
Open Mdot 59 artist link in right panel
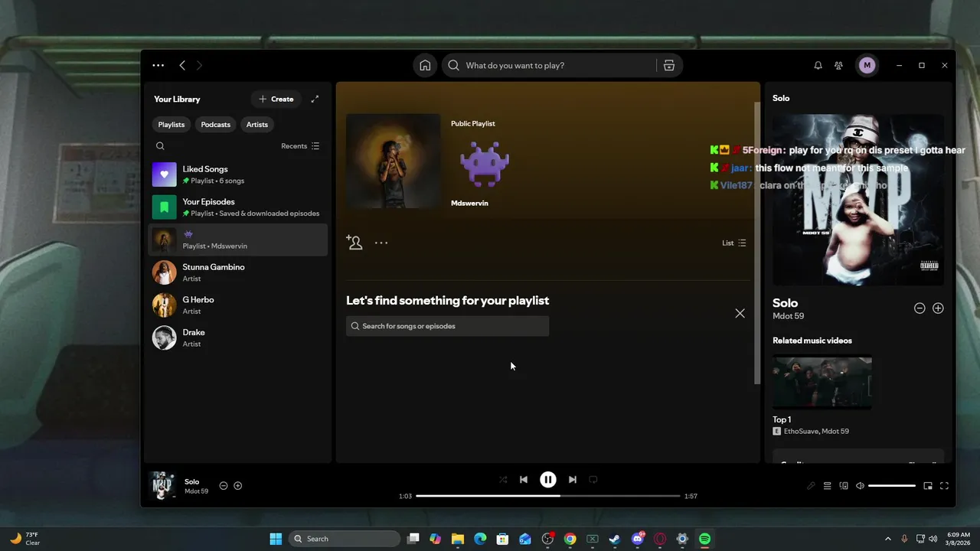tap(789, 316)
